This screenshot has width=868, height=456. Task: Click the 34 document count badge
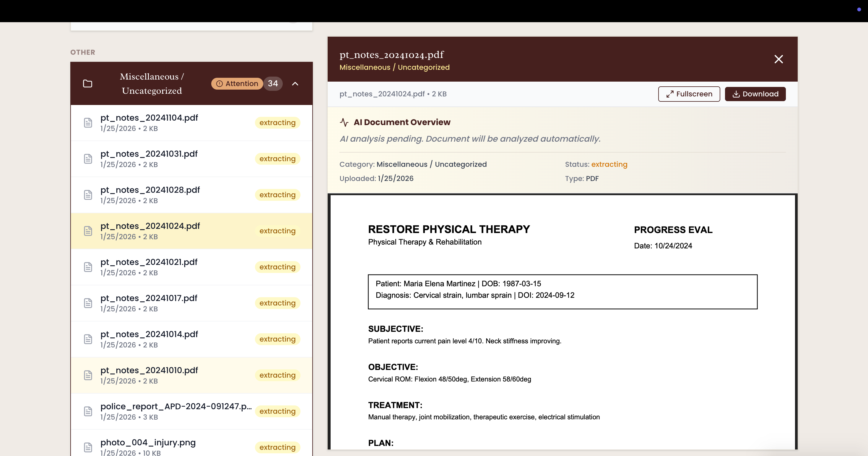tap(273, 84)
